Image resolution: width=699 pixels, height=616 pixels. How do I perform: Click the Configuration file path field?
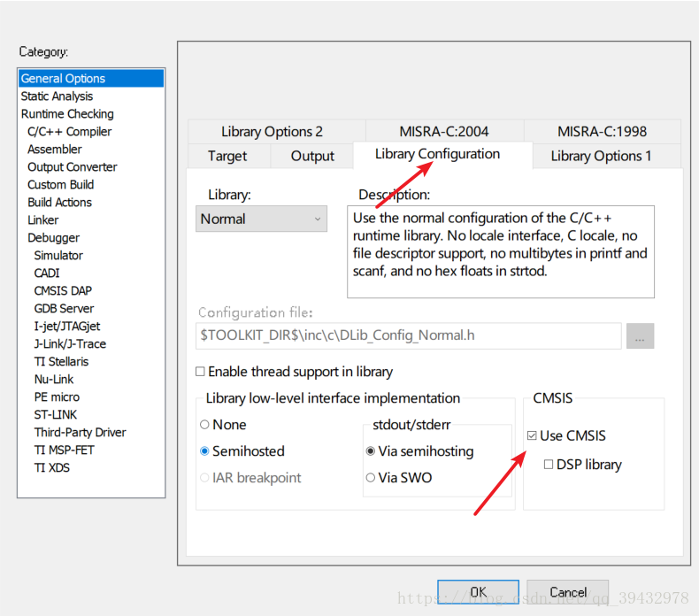click(x=409, y=335)
